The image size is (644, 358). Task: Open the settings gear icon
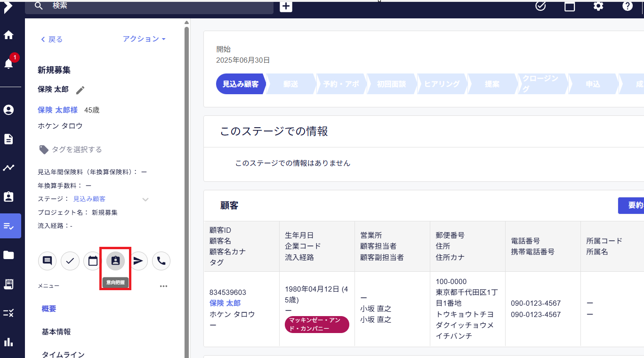click(598, 6)
